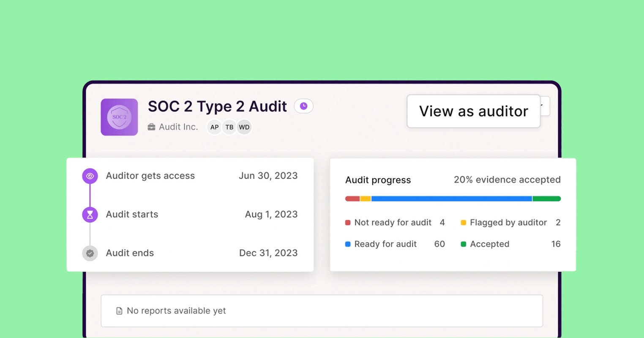Image resolution: width=644 pixels, height=338 pixels.
Task: Select the eye icon for Auditor gets access
Action: 89,176
